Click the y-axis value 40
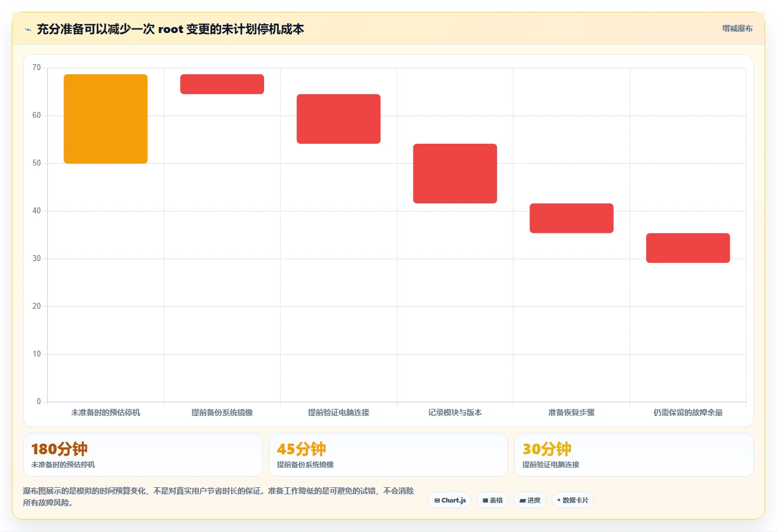The height and width of the screenshot is (532, 777). [x=37, y=211]
